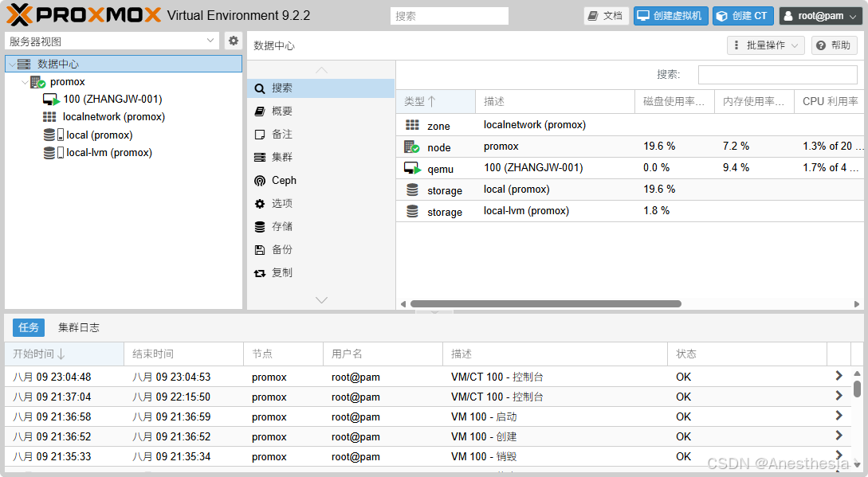
Task: Select VM 100 monitor icon in tree
Action: coord(51,100)
